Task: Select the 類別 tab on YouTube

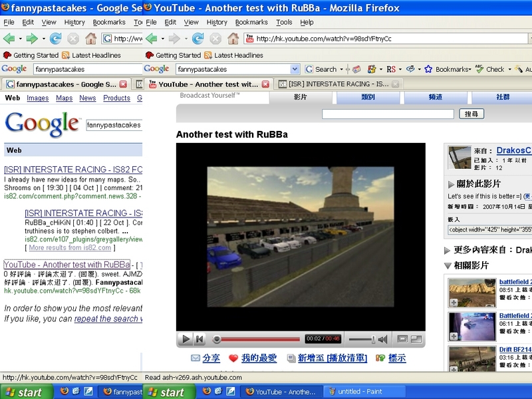Action: 368,97
